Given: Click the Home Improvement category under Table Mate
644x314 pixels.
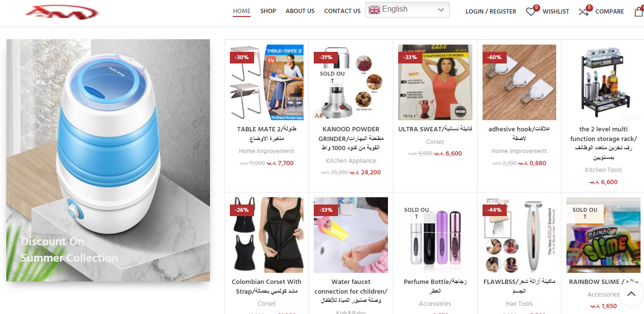Looking at the screenshot, I should pos(267,151).
